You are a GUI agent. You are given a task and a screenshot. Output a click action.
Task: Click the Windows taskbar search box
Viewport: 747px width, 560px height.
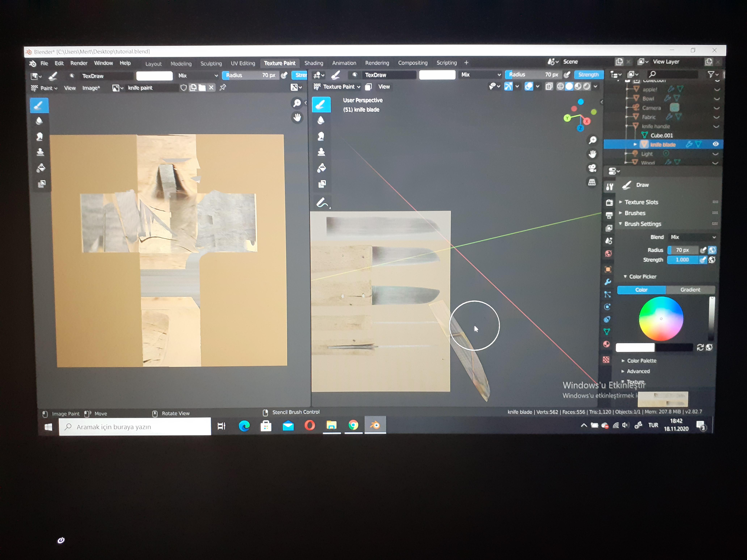135,427
